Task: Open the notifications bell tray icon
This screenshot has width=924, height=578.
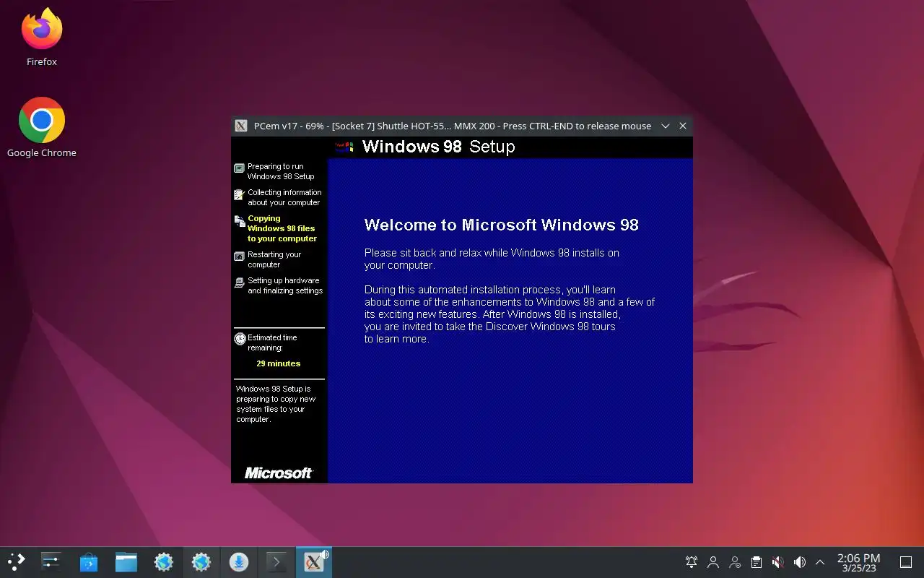Action: (692, 562)
